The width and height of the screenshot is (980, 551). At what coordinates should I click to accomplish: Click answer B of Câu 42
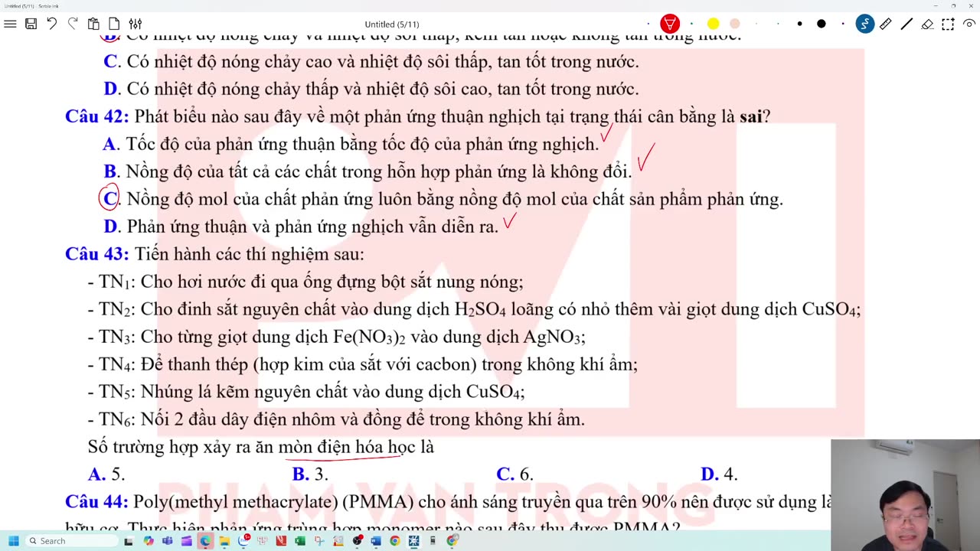point(367,171)
